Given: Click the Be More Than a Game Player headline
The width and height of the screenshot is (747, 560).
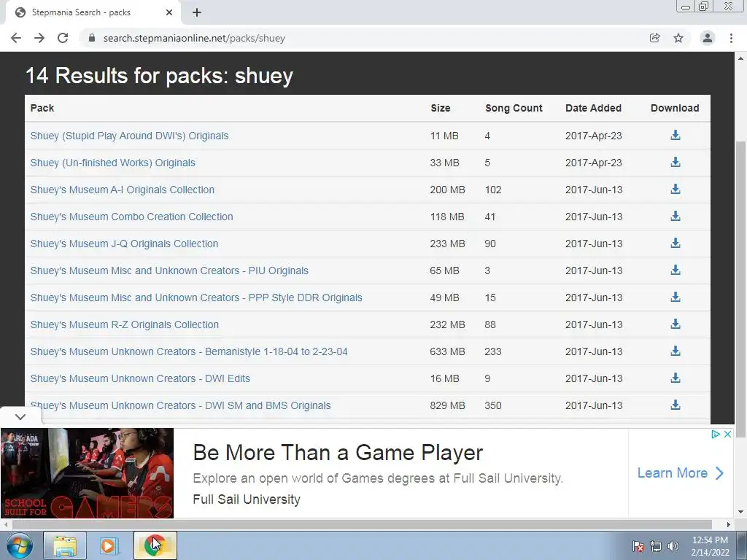Looking at the screenshot, I should [x=338, y=452].
